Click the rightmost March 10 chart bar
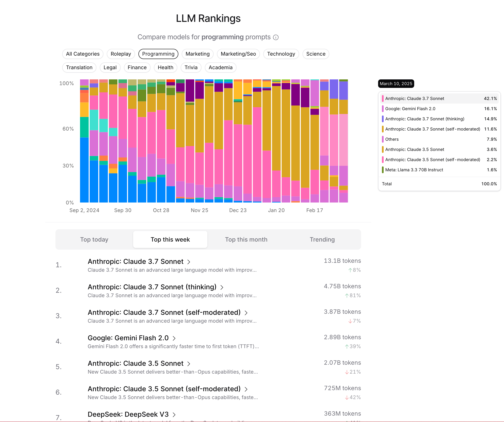The image size is (504, 422). (x=344, y=141)
